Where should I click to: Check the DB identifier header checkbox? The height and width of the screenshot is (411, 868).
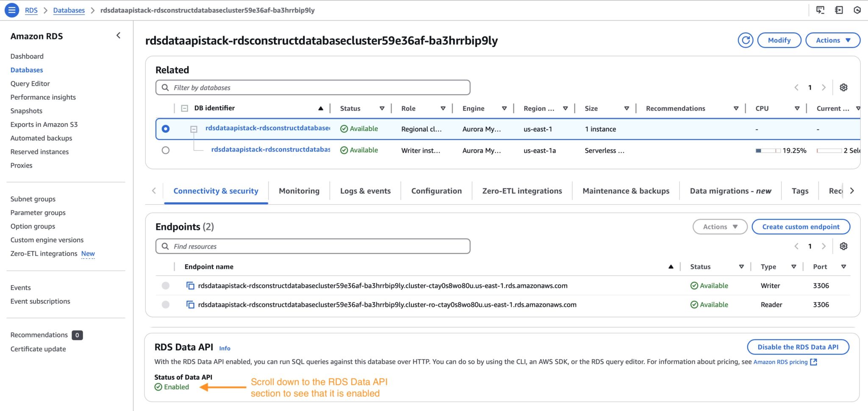[x=184, y=108]
